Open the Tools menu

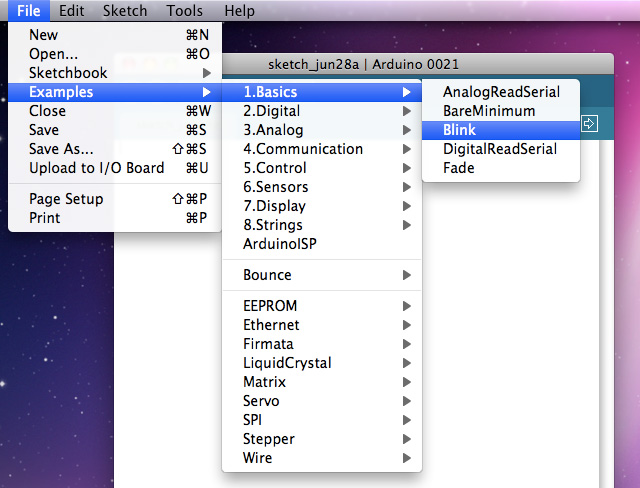(x=185, y=11)
